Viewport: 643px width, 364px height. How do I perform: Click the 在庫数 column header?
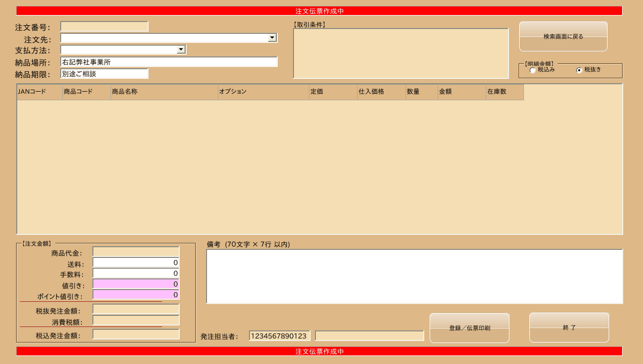coord(505,92)
